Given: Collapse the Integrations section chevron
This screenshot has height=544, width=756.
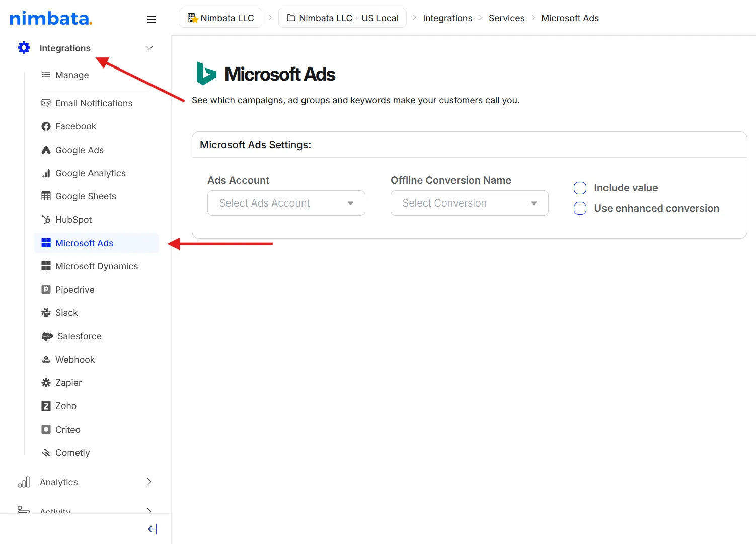Looking at the screenshot, I should pos(149,48).
